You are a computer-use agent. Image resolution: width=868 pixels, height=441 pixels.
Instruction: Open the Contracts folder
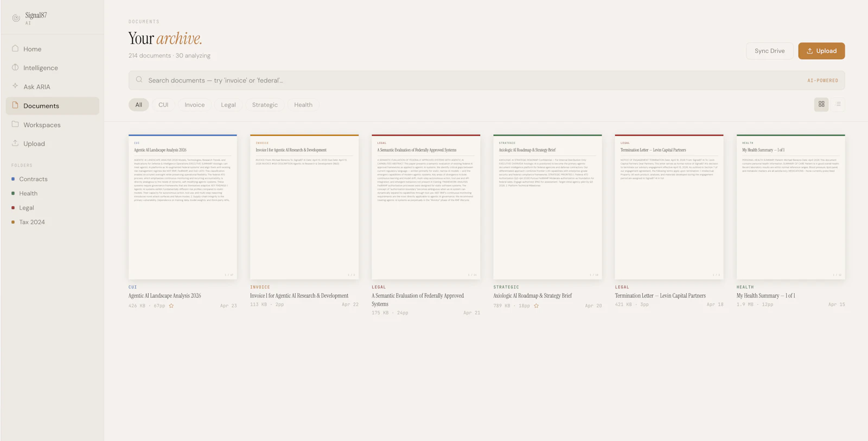pos(33,179)
